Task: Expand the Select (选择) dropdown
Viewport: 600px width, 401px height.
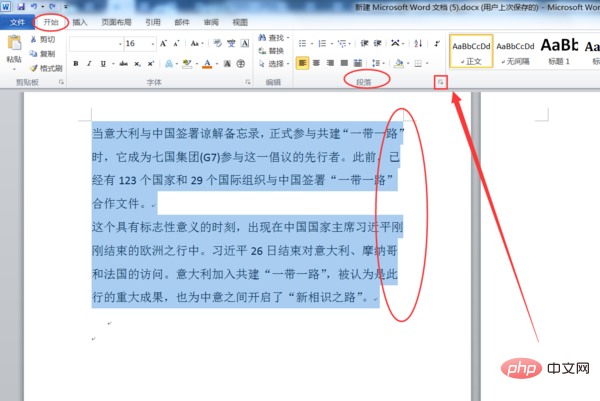Action: pyautogui.click(x=271, y=63)
